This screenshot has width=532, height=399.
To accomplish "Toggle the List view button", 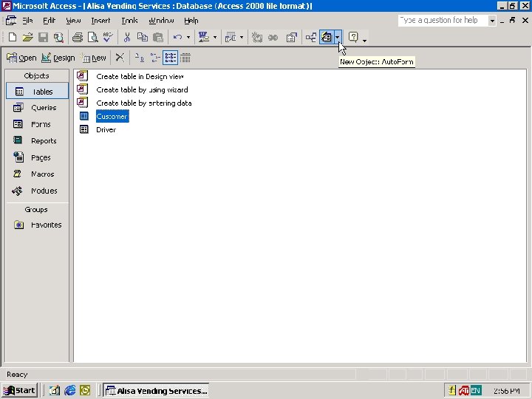I will tap(170, 58).
